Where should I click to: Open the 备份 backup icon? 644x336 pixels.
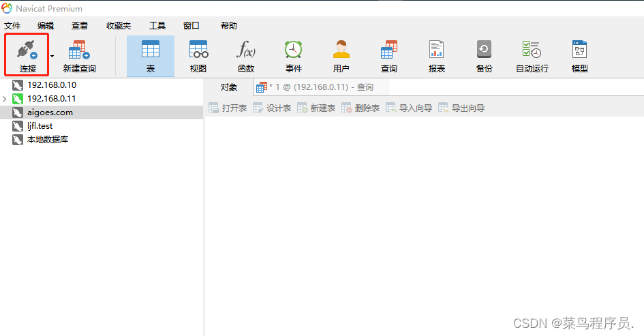[x=484, y=49]
